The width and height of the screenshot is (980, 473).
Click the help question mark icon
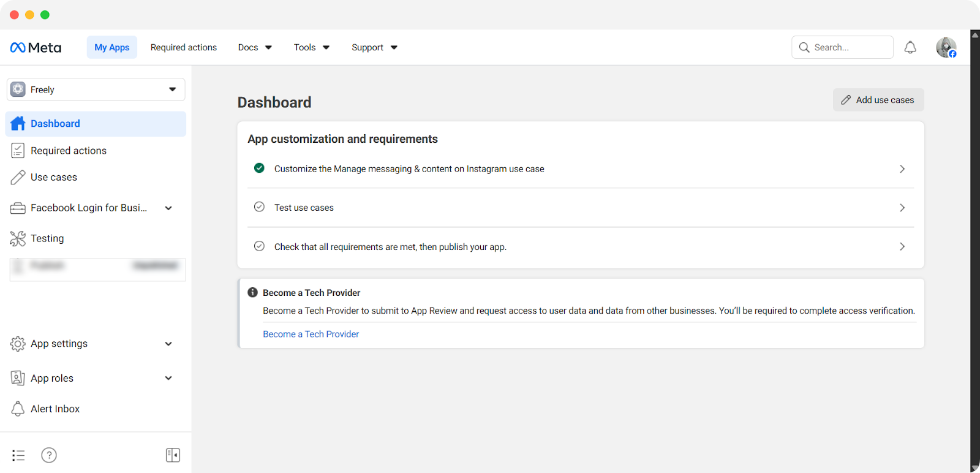click(49, 455)
